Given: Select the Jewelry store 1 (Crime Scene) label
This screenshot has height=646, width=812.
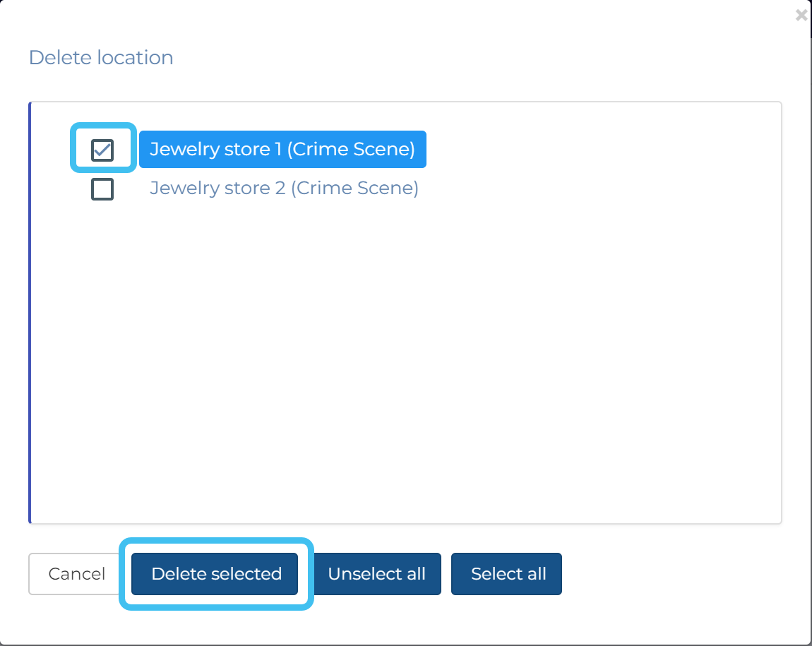Looking at the screenshot, I should (282, 150).
